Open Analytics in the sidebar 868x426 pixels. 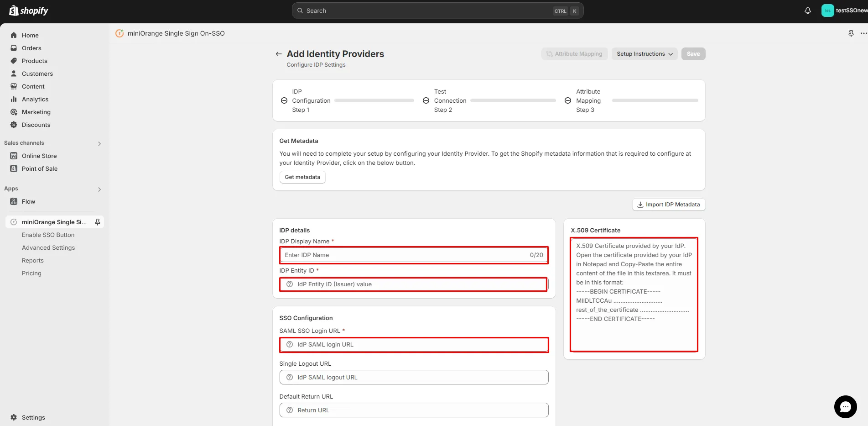tap(35, 99)
